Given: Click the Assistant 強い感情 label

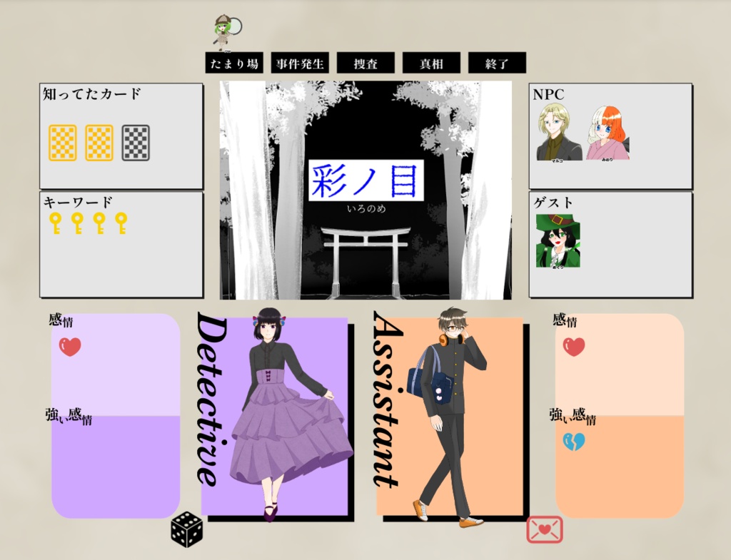Looking at the screenshot, I should click(573, 416).
